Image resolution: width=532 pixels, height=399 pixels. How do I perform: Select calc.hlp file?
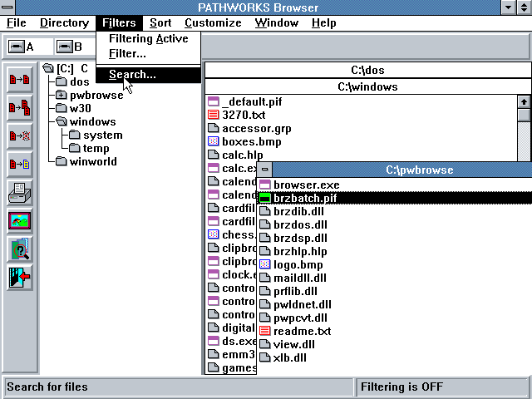click(235, 155)
